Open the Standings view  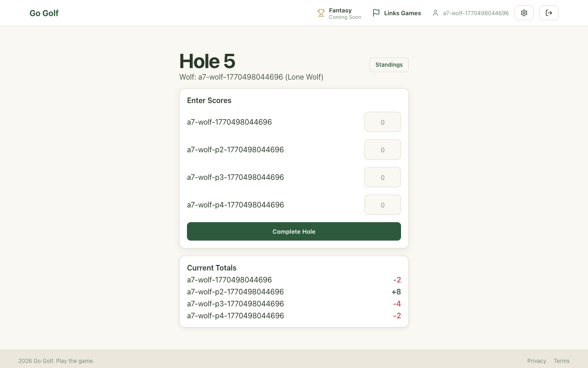pyautogui.click(x=389, y=65)
